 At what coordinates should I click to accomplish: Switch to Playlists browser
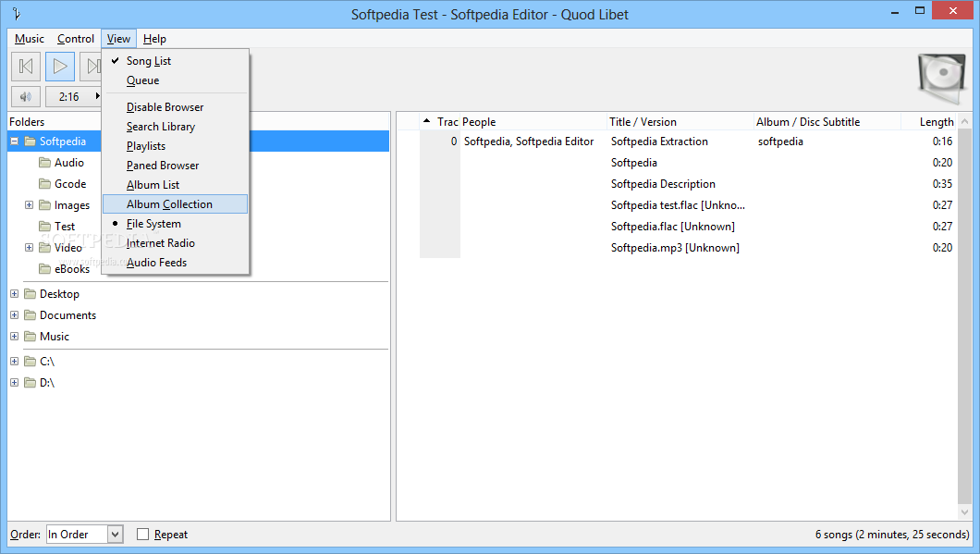pos(175,146)
